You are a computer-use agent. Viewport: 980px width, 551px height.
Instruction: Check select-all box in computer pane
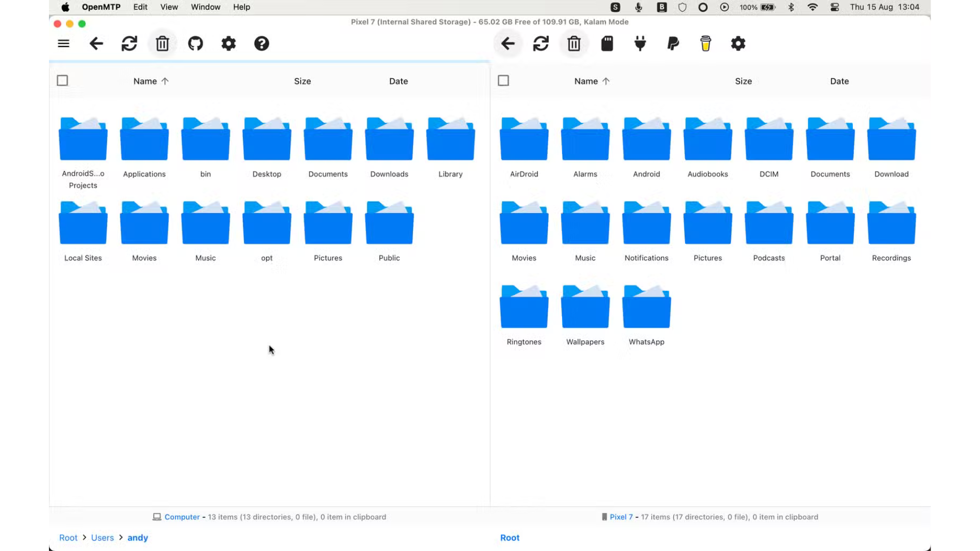[62, 81]
